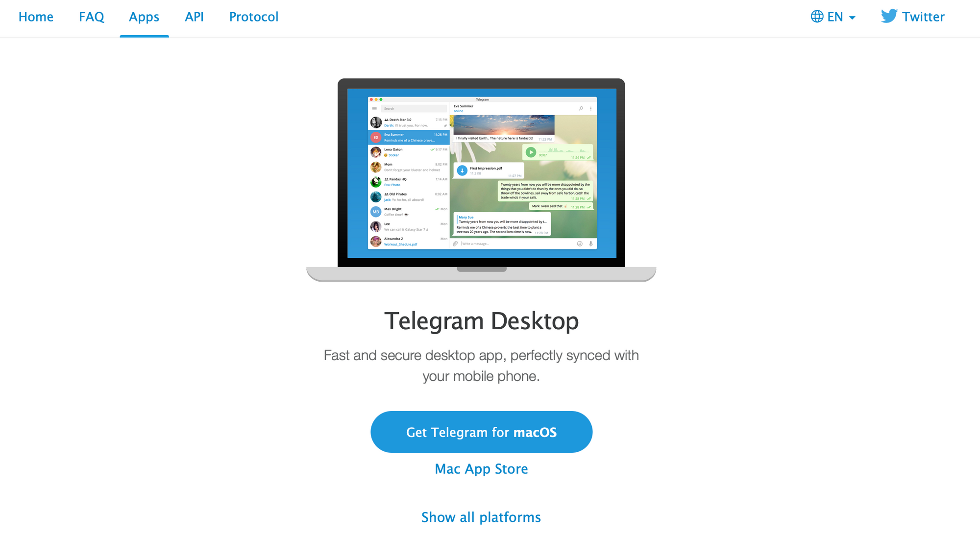Click the microphone icon in message bar

tap(590, 243)
